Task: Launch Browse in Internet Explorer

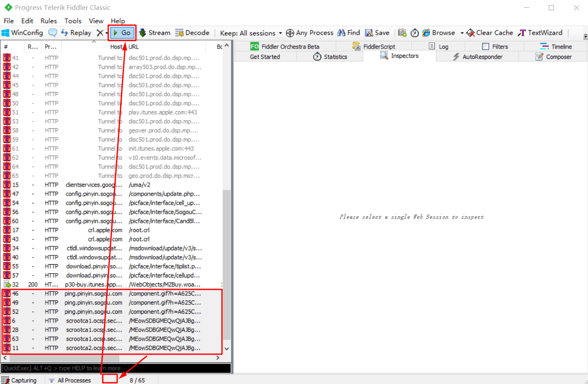Action: coord(438,33)
